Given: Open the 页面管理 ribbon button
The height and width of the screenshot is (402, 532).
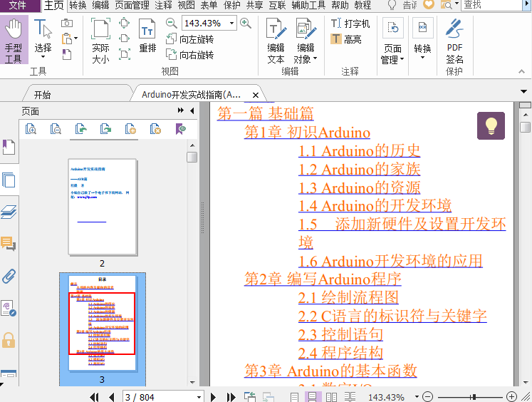Looking at the screenshot, I should tap(392, 41).
